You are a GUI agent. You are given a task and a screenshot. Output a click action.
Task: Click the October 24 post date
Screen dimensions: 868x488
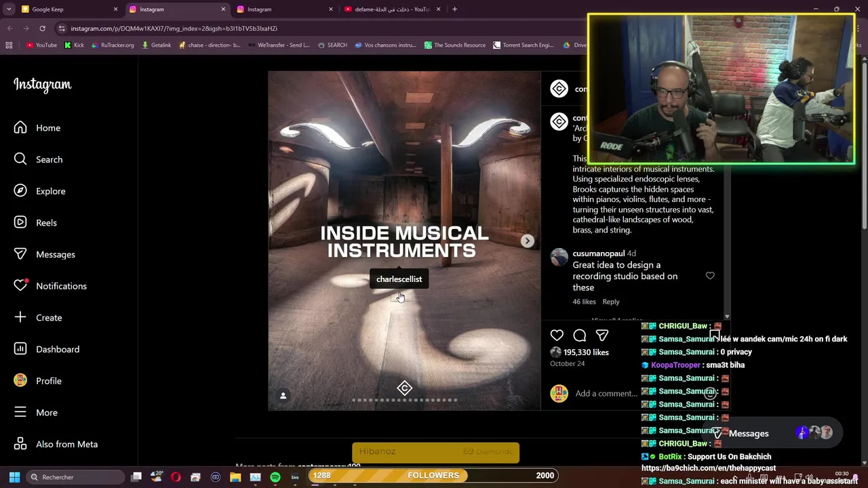(567, 364)
